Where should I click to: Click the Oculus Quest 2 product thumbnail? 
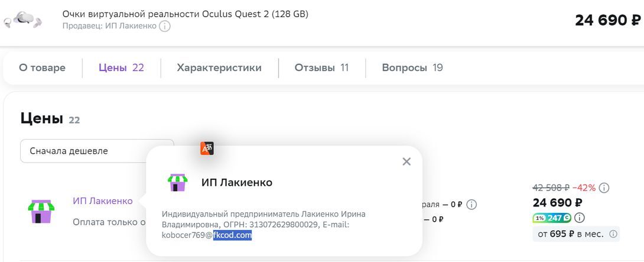coord(22,20)
